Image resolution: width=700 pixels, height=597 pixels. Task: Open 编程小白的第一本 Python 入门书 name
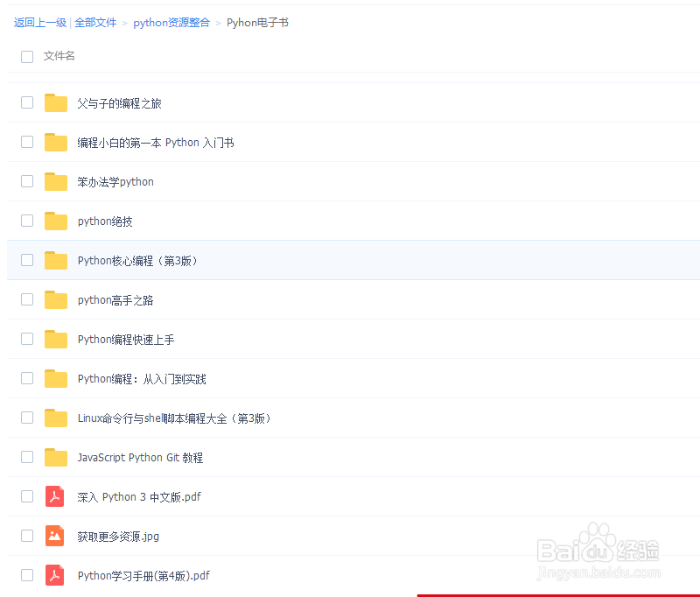pyautogui.click(x=156, y=143)
